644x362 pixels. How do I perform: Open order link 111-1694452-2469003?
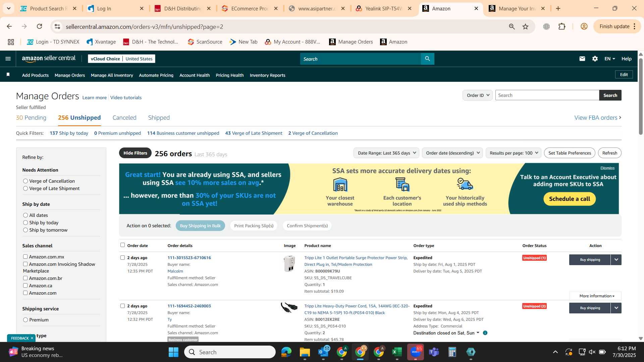pyautogui.click(x=189, y=306)
